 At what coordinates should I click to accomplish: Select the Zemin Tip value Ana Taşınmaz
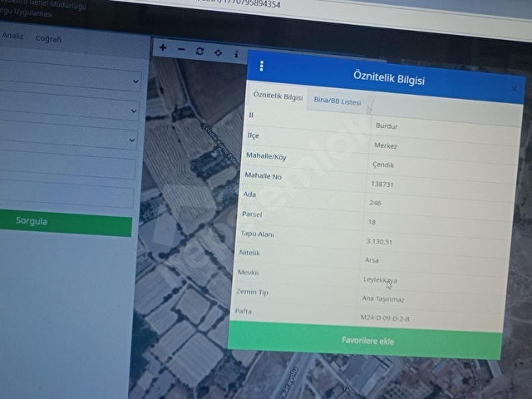[382, 299]
